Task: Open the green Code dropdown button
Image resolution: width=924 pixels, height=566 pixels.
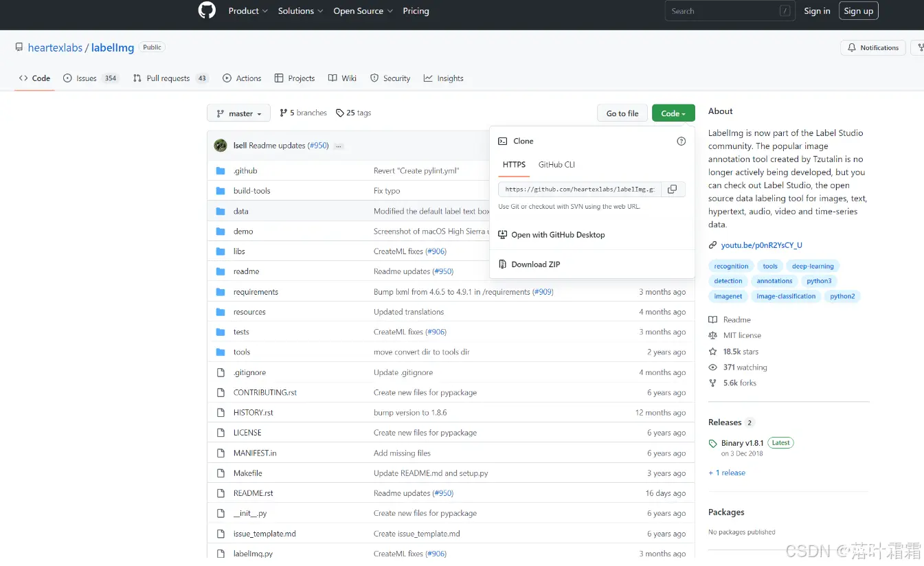Action: [x=673, y=113]
